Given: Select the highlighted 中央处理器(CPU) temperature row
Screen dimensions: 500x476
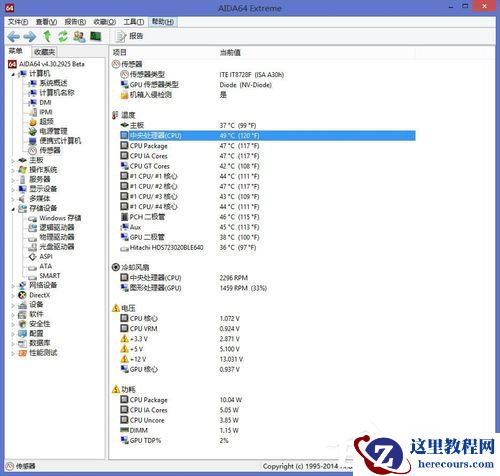Looking at the screenshot, I should click(268, 136).
